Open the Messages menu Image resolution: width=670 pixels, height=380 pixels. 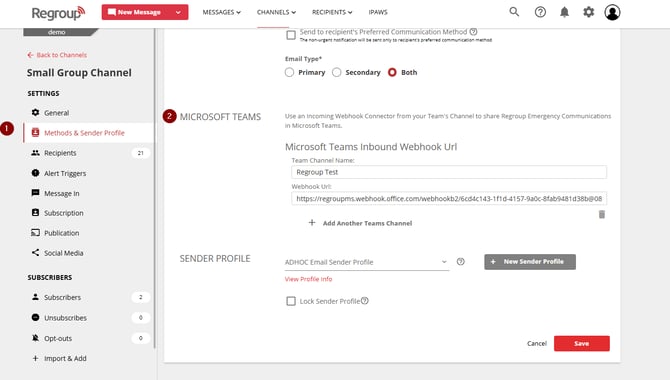click(221, 12)
